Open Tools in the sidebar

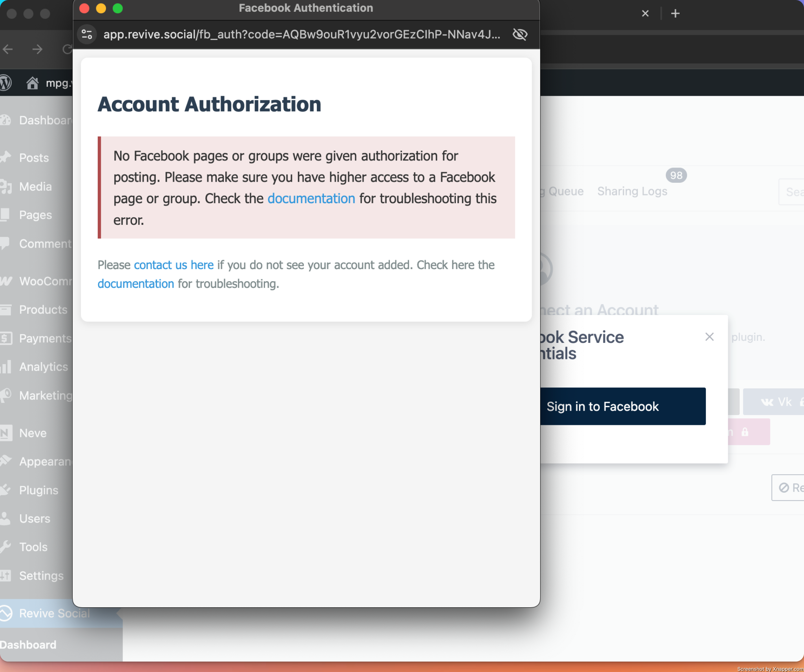tap(33, 547)
